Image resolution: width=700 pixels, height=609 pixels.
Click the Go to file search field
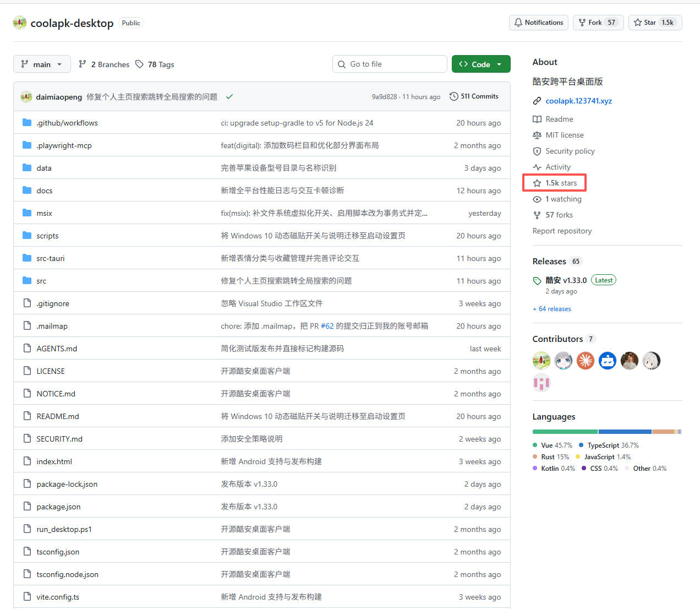pos(390,64)
